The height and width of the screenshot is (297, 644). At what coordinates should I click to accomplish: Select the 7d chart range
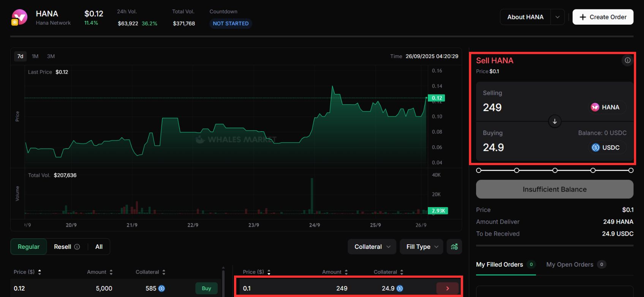point(21,56)
